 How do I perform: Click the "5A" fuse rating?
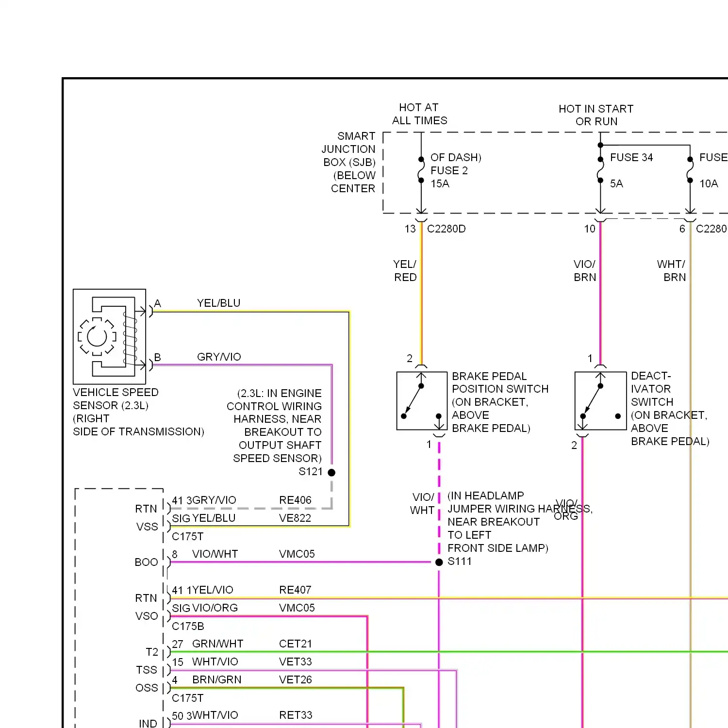coord(616,183)
